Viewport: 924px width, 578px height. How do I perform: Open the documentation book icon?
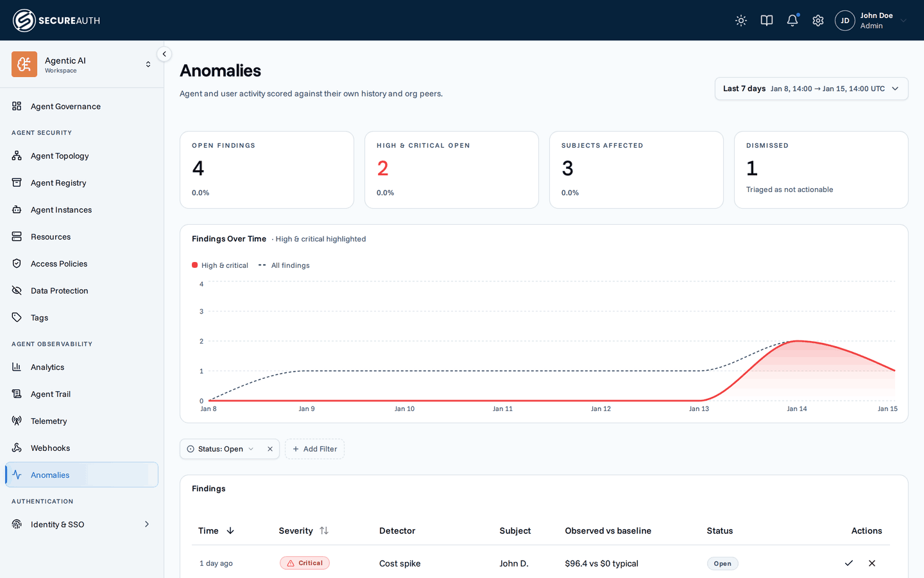click(x=767, y=21)
